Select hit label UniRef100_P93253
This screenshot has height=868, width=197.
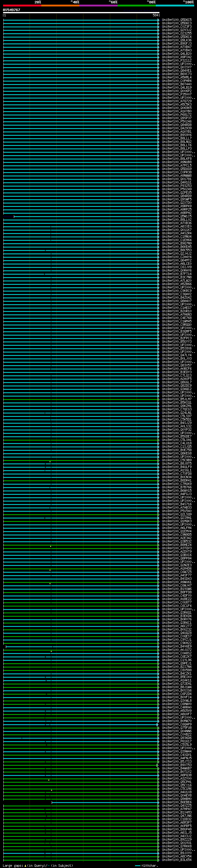tap(177, 186)
